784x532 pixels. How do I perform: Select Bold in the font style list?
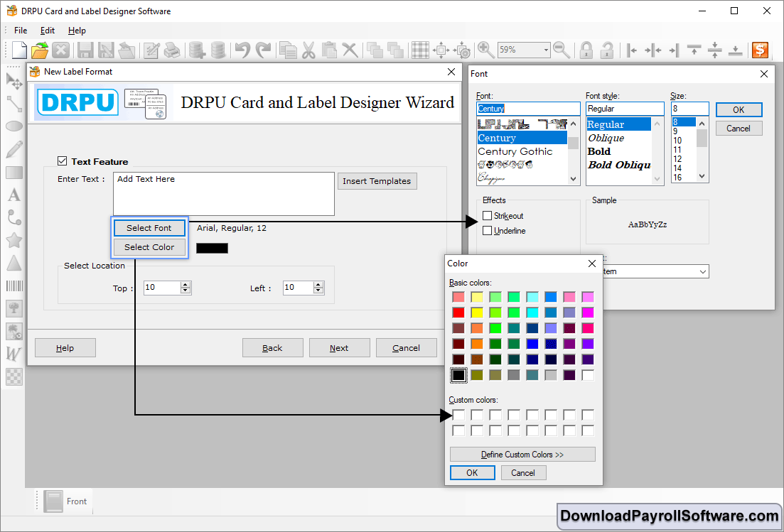click(x=599, y=151)
